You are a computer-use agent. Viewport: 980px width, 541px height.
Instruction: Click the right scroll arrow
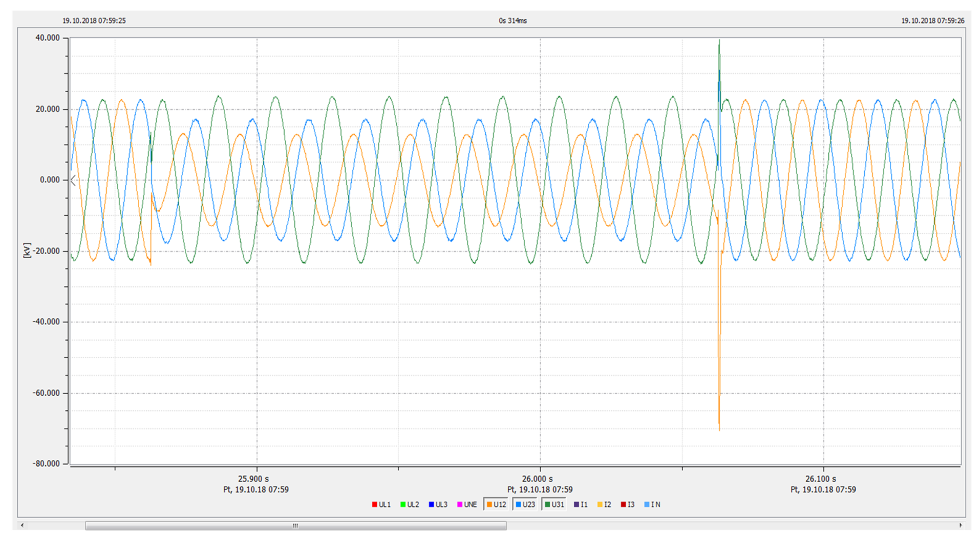pyautogui.click(x=960, y=526)
